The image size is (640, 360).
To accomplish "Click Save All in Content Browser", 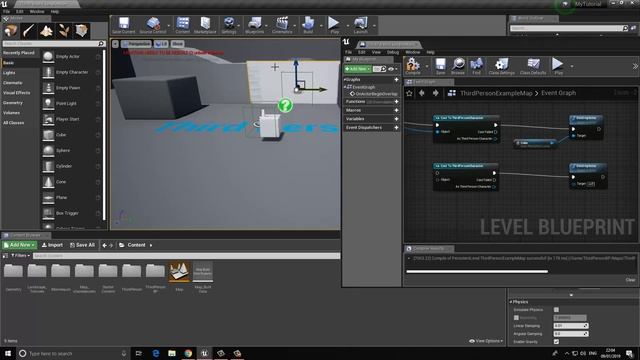I will pyautogui.click(x=82, y=245).
